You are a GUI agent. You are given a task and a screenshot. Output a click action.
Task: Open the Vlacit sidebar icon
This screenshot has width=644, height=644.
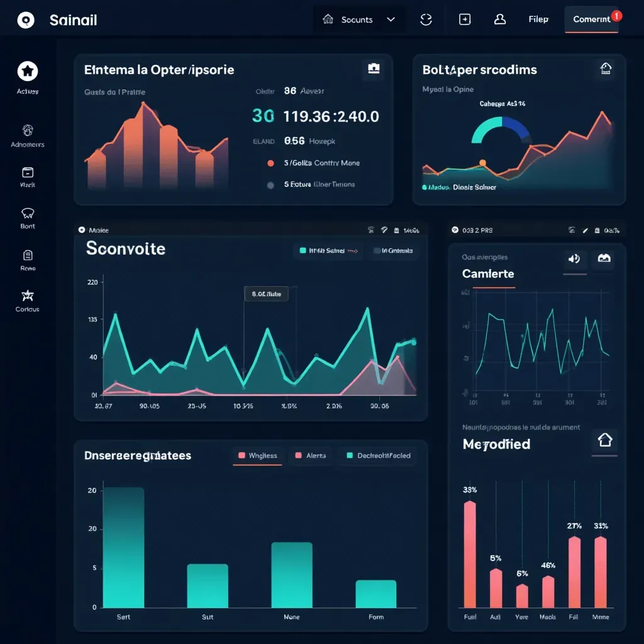(28, 172)
